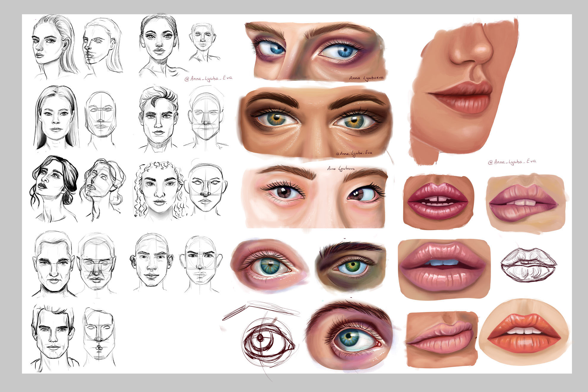588x392 pixels.
Task: Click the @Anna_Lyuba_Eva watermark below the nose painting
Action: click(512, 162)
